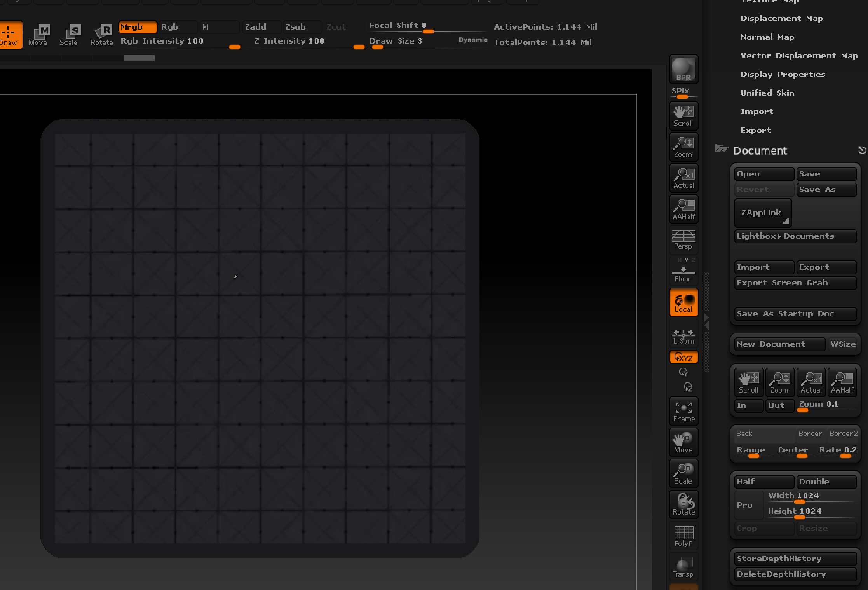The width and height of the screenshot is (868, 590).
Task: Click Export Screen Grab
Action: pos(795,283)
